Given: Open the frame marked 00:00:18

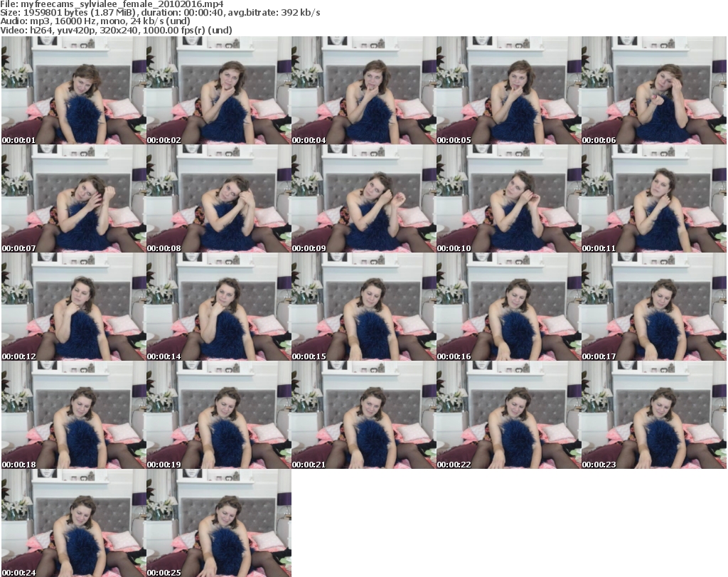Looking at the screenshot, I should pyautogui.click(x=74, y=415).
